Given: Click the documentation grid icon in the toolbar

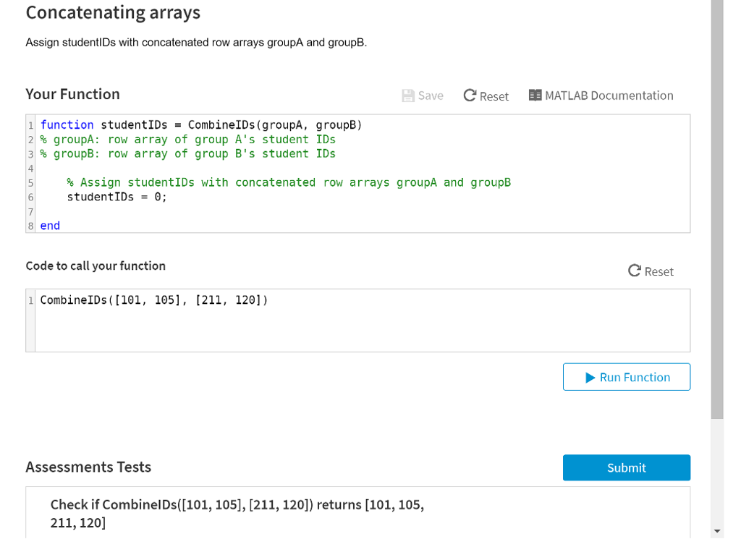Looking at the screenshot, I should pyautogui.click(x=535, y=95).
